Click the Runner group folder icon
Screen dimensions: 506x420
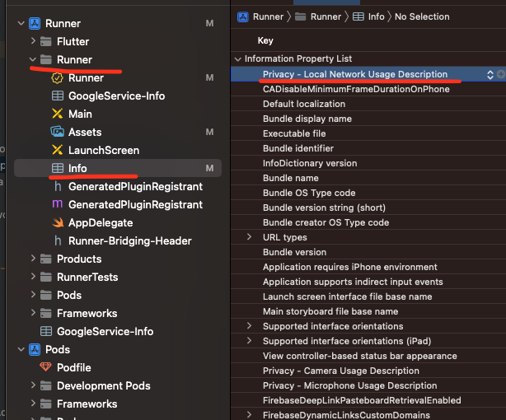(46, 59)
